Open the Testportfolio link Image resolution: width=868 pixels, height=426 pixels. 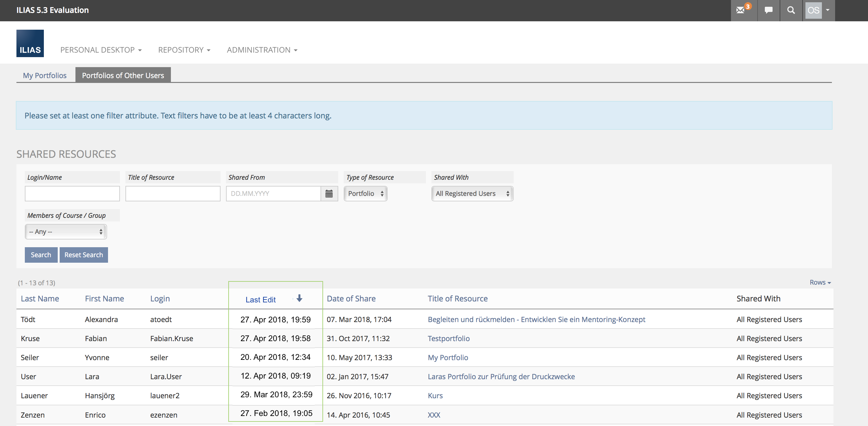pyautogui.click(x=449, y=338)
